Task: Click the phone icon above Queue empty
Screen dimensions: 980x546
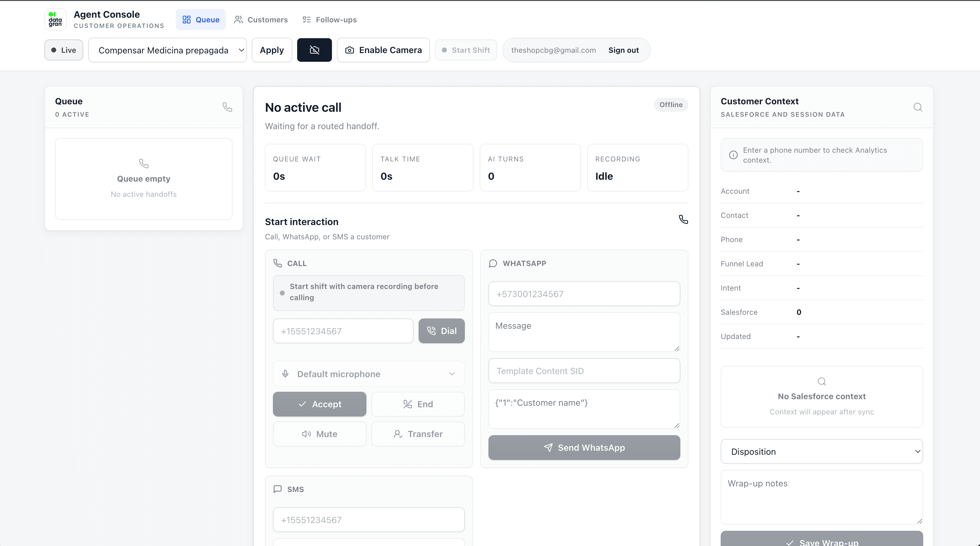Action: click(x=143, y=164)
